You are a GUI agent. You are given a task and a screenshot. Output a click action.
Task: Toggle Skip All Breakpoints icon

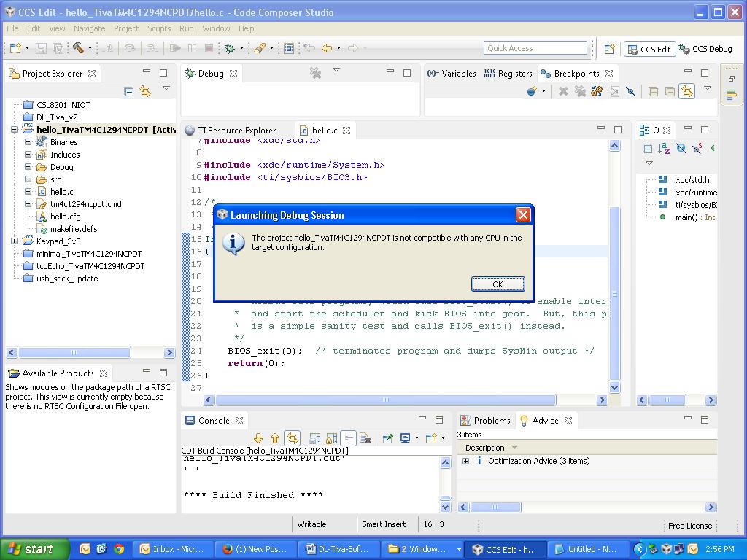631,91
